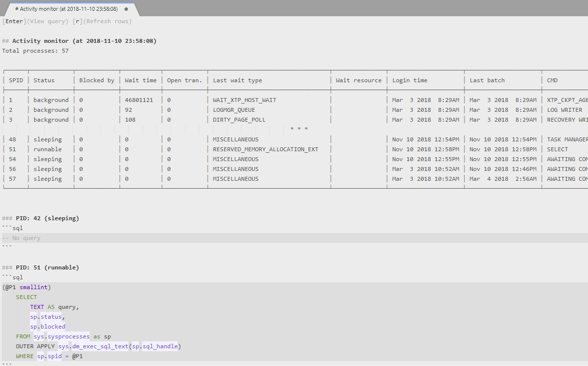588x366 pixels.
Task: Click the sp.blocked code line
Action: (48, 327)
